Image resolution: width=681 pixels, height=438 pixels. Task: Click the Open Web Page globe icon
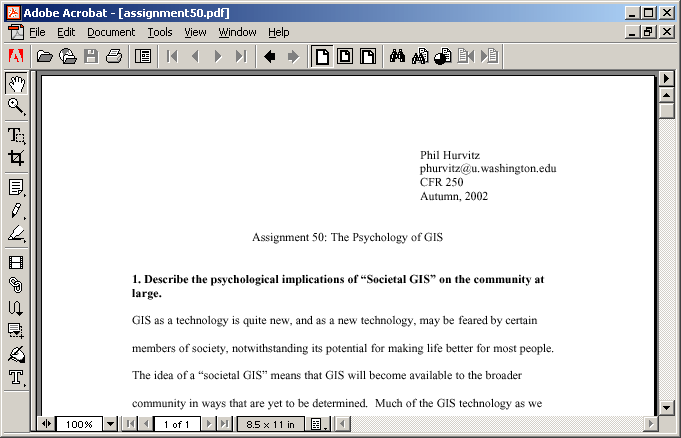pyautogui.click(x=68, y=56)
